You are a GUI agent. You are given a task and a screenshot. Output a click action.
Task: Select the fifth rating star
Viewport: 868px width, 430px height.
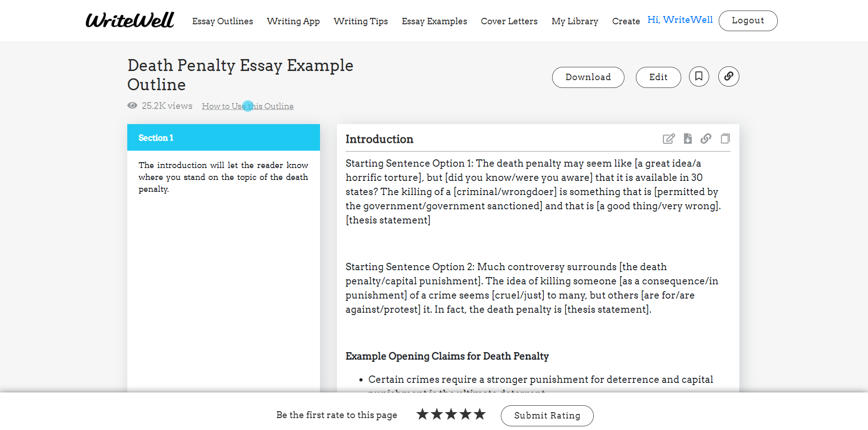[480, 414]
